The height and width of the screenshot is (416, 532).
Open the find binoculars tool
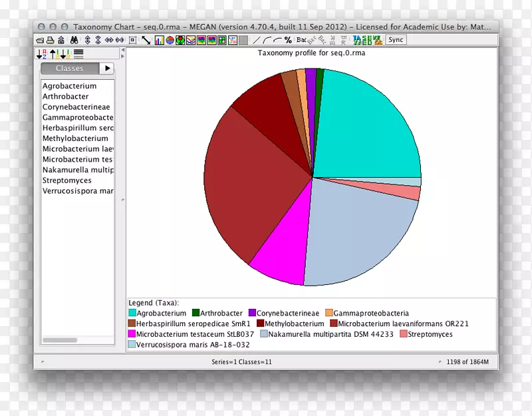tap(74, 41)
